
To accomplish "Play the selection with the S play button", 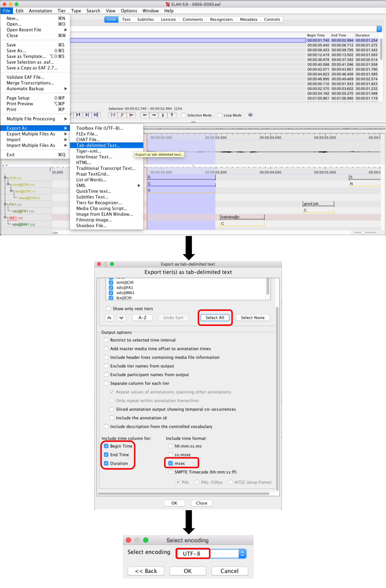I will 113,115.
